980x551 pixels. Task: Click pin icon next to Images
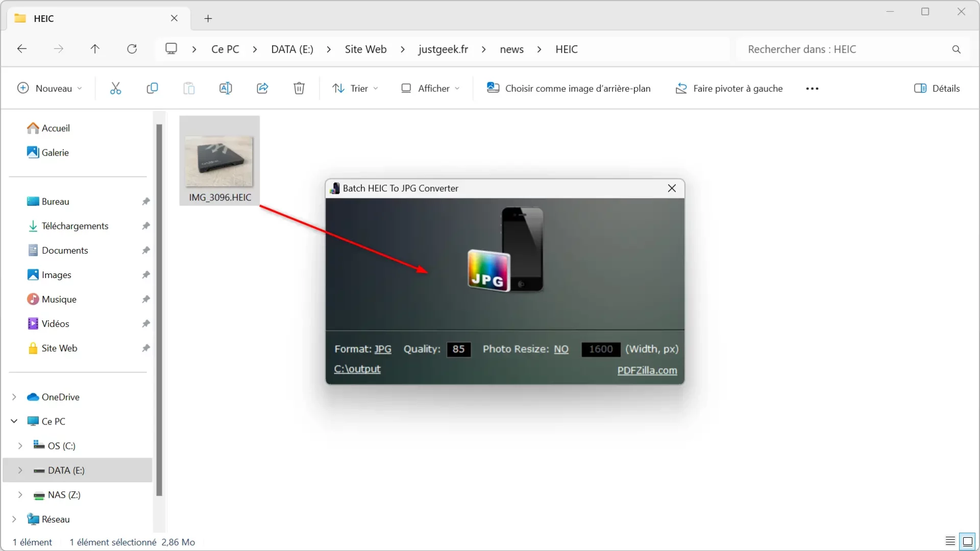(146, 275)
